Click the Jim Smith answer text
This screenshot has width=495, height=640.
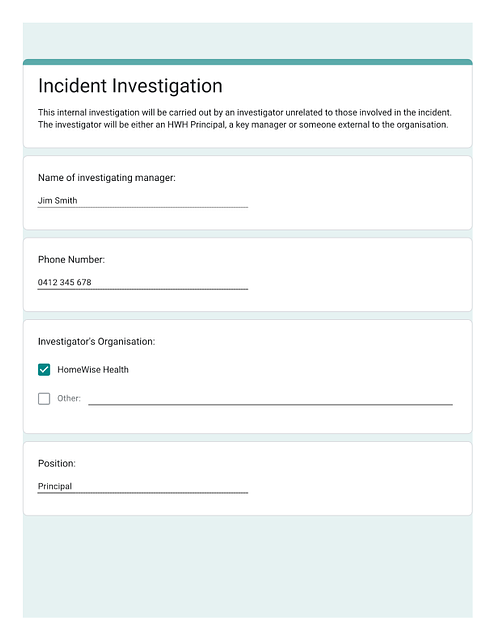[x=57, y=200]
